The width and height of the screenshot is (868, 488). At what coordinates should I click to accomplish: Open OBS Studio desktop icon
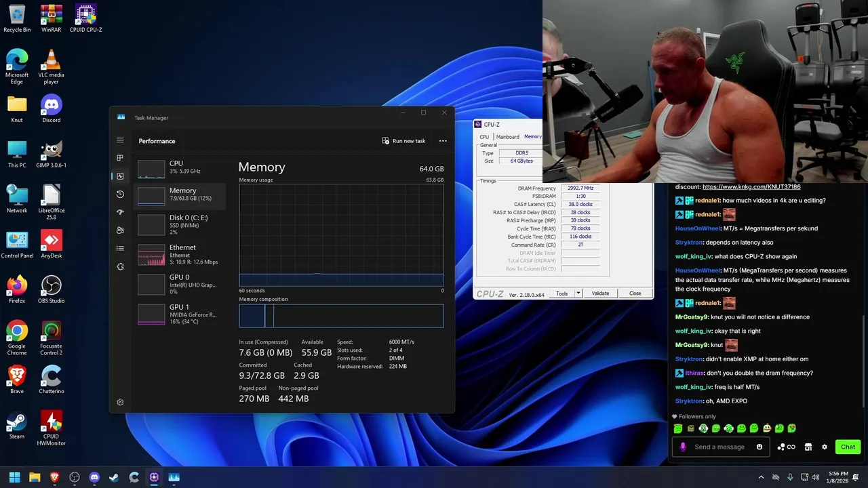pos(51,289)
